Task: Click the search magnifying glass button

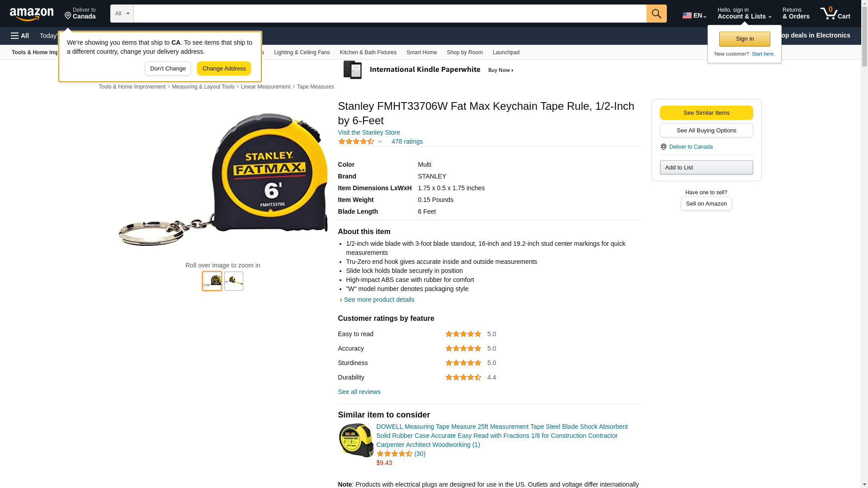Action: (x=656, y=14)
